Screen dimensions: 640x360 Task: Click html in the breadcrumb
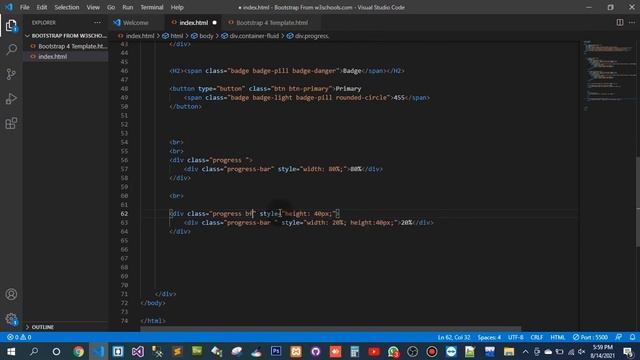point(176,36)
